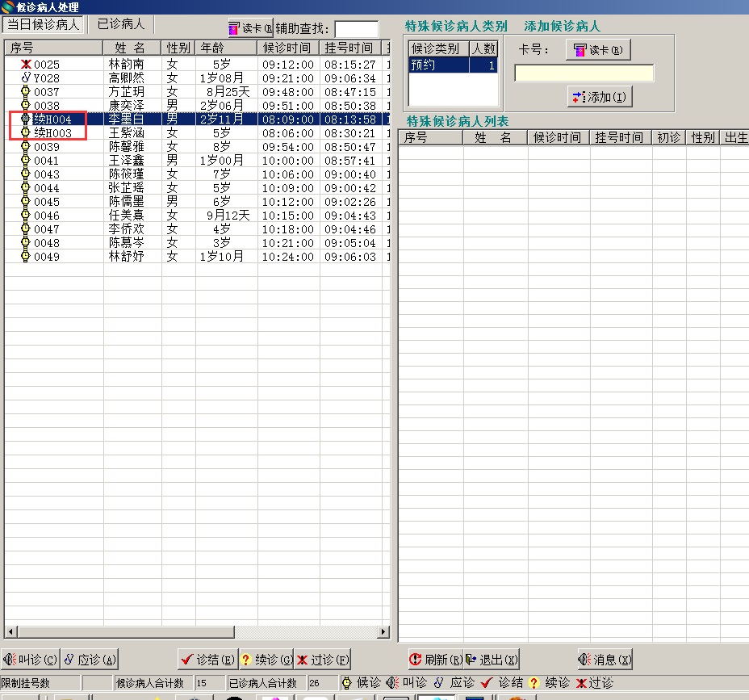Screen dimensions: 749x700
Task: Click the 过诊 red X legend icon
Action: click(x=581, y=683)
